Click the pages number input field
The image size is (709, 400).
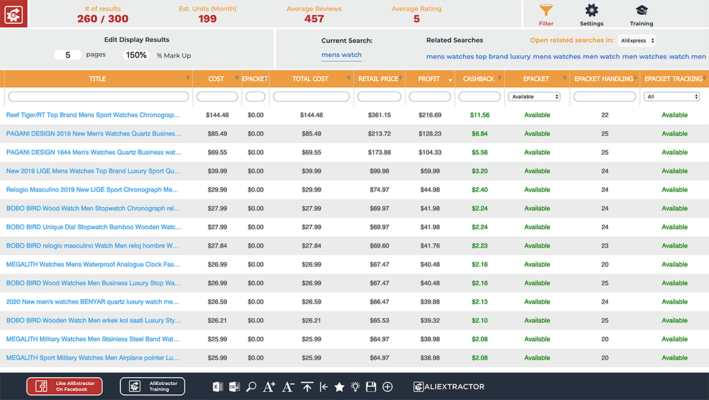pos(67,55)
